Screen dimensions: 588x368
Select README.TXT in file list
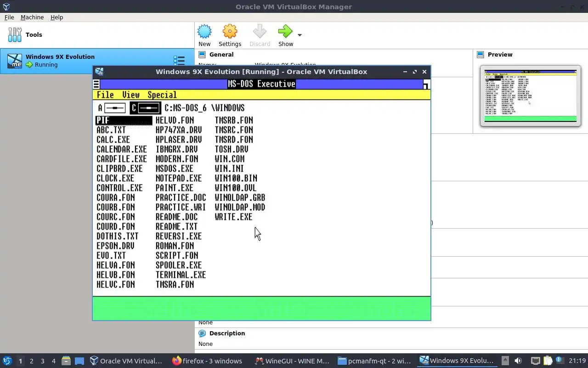(x=177, y=226)
